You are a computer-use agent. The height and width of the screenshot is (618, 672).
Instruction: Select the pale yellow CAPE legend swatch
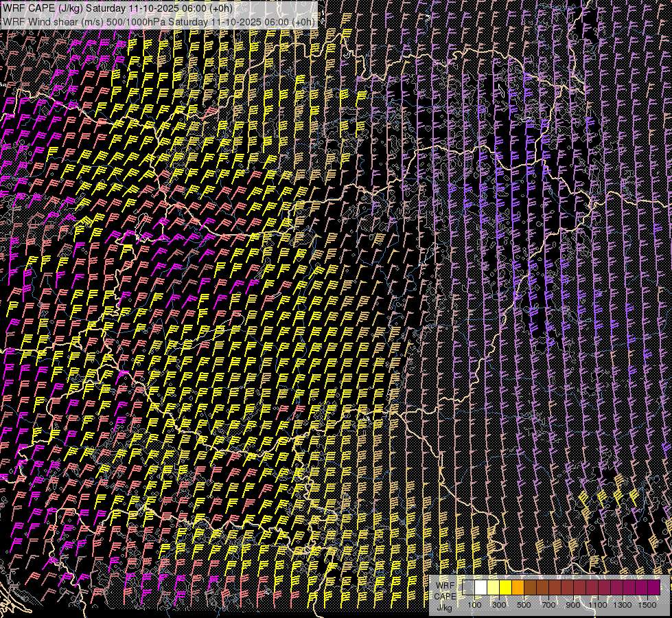pos(493,588)
